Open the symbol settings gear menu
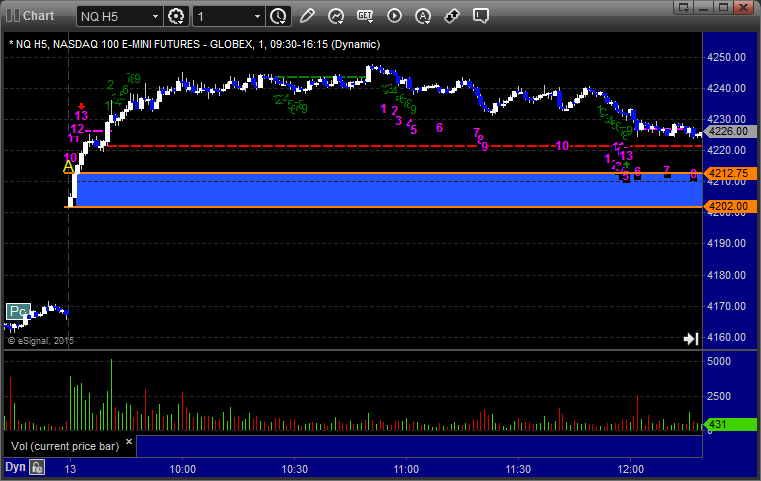The width and height of the screenshot is (761, 481). pyautogui.click(x=176, y=16)
